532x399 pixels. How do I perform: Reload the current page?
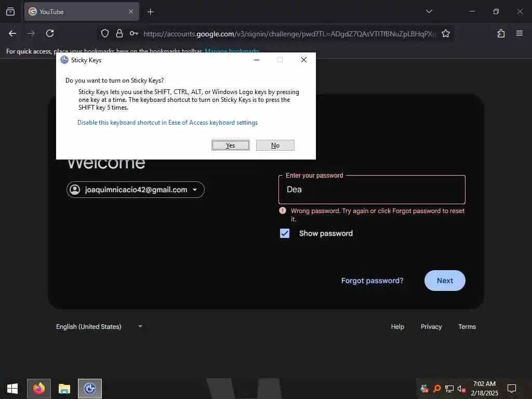tap(50, 33)
